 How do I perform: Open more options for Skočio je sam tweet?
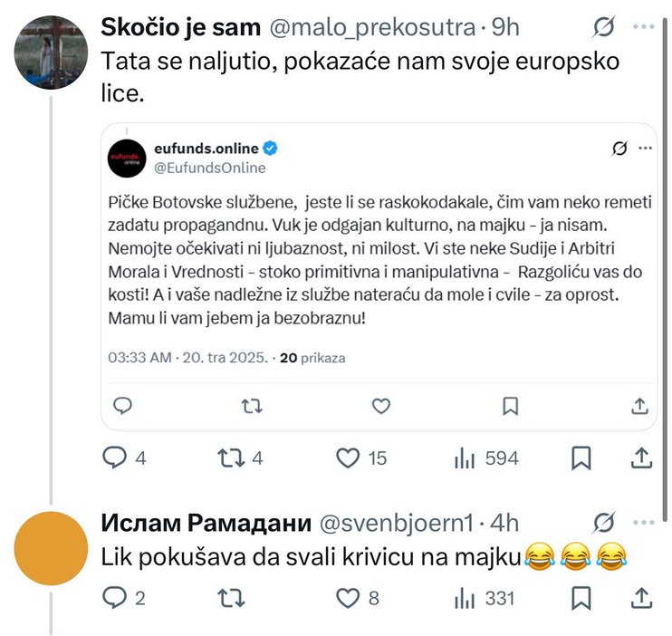click(x=644, y=28)
